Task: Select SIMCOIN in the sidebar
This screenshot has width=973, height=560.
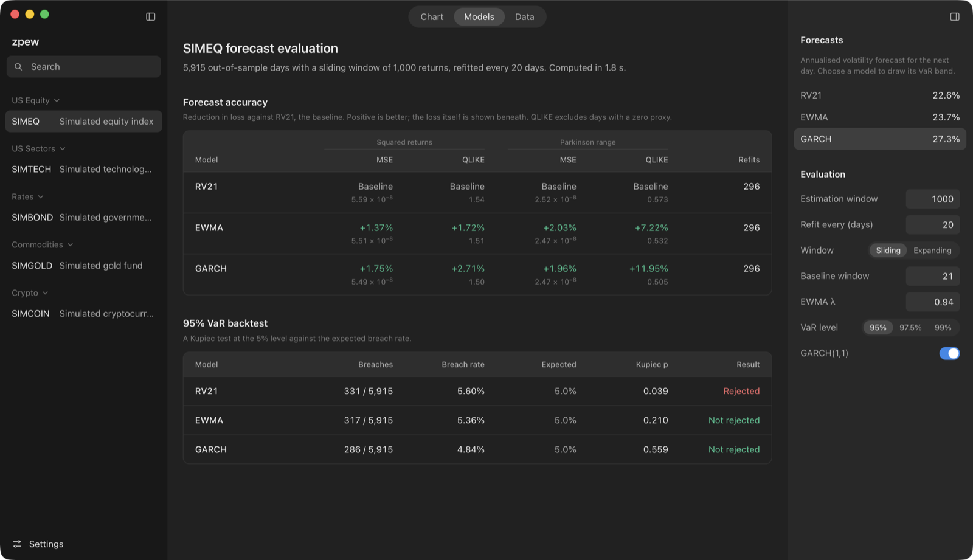Action: pyautogui.click(x=84, y=313)
